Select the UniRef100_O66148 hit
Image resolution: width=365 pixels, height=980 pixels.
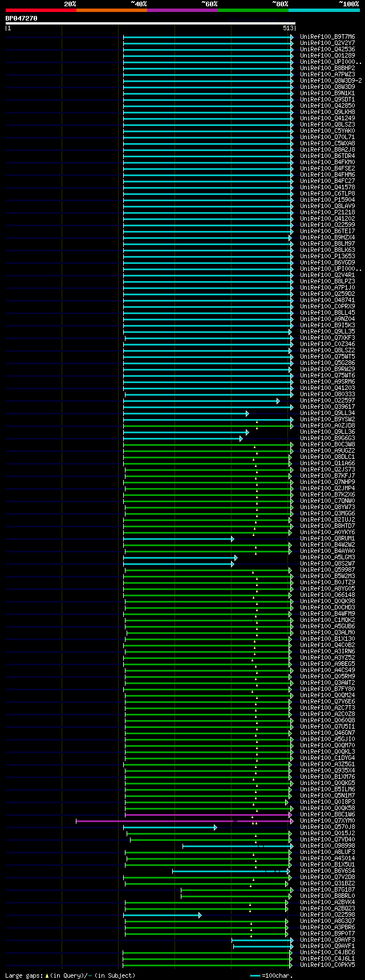click(x=327, y=595)
